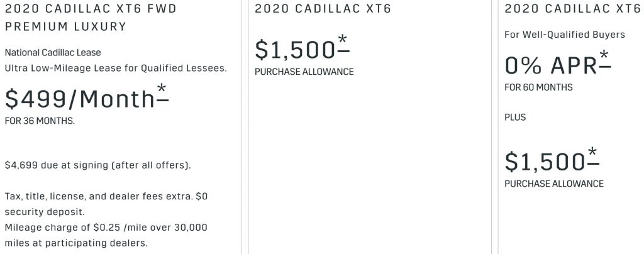644x254 pixels.
Task: Click PURCHASE ALLOWANCE label below PLUS offer
Action: click(554, 184)
